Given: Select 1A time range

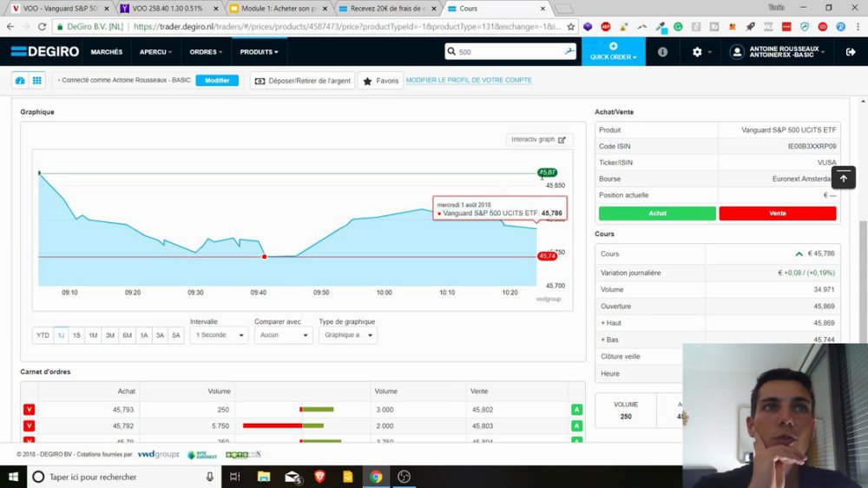Looking at the screenshot, I should click(x=144, y=335).
